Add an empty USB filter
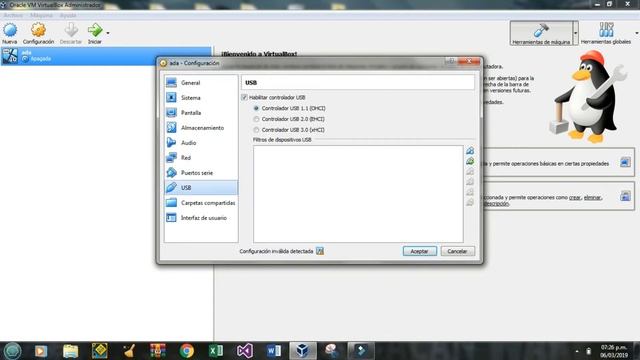640x360 pixels. [x=470, y=151]
